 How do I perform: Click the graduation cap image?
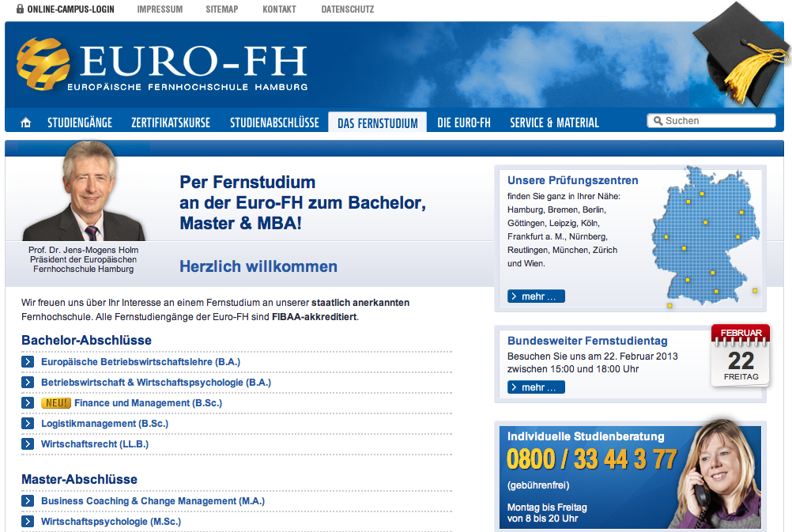(741, 54)
